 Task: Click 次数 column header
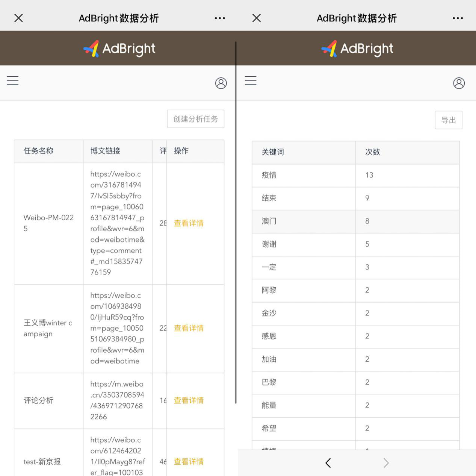[x=372, y=152]
